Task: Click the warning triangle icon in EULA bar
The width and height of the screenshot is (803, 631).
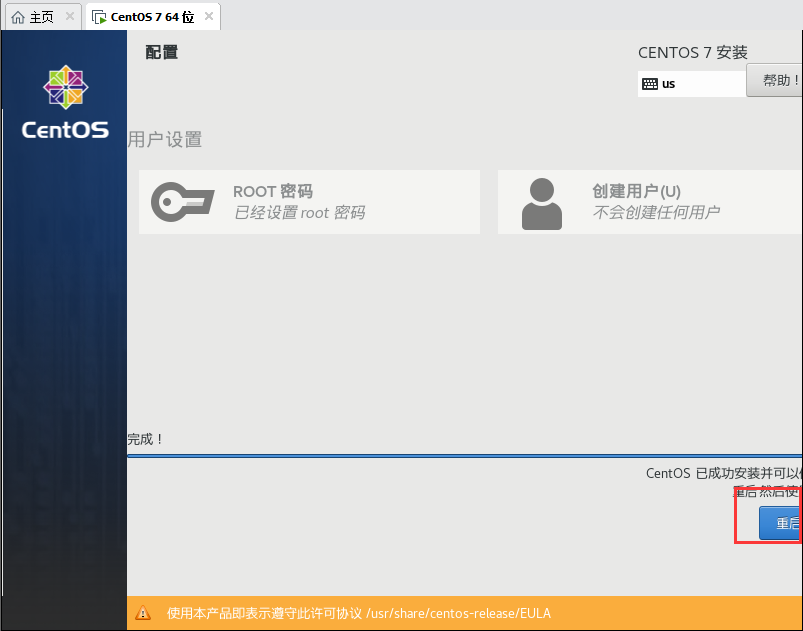Action: (143, 613)
